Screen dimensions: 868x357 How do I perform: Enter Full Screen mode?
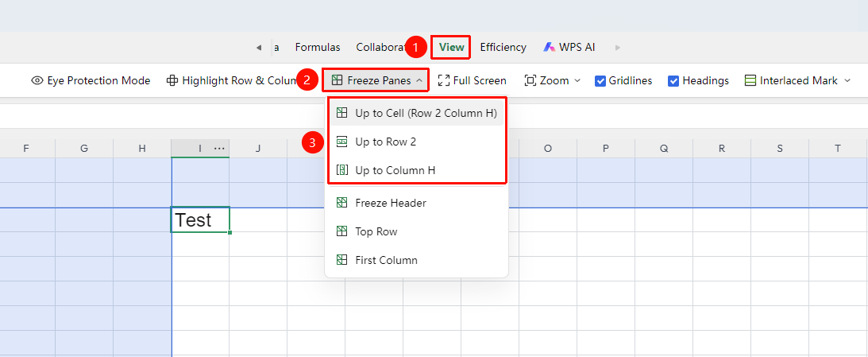tap(472, 80)
